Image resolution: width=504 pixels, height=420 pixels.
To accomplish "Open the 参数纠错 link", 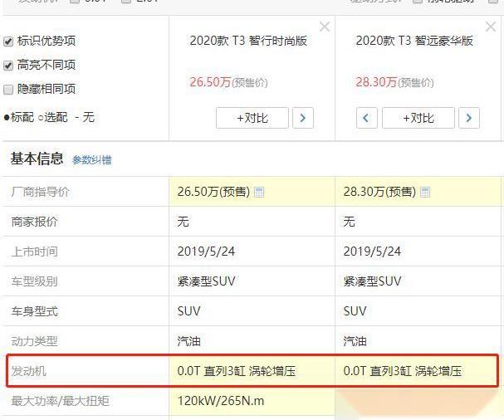I will pyautogui.click(x=92, y=160).
